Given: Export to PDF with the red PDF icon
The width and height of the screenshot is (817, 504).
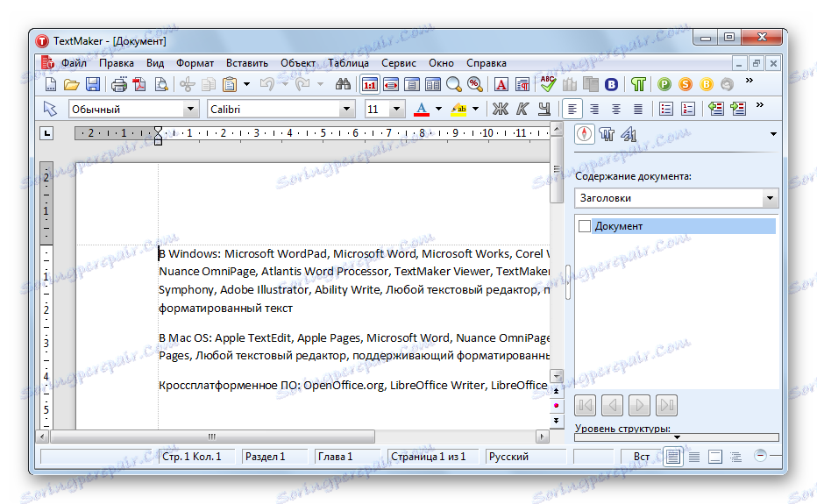Looking at the screenshot, I should pyautogui.click(x=139, y=84).
